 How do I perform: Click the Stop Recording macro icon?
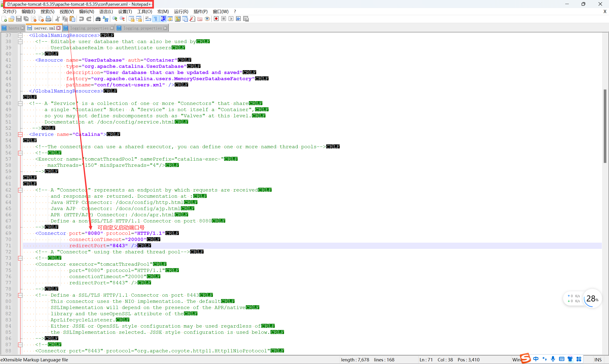pyautogui.click(x=224, y=19)
